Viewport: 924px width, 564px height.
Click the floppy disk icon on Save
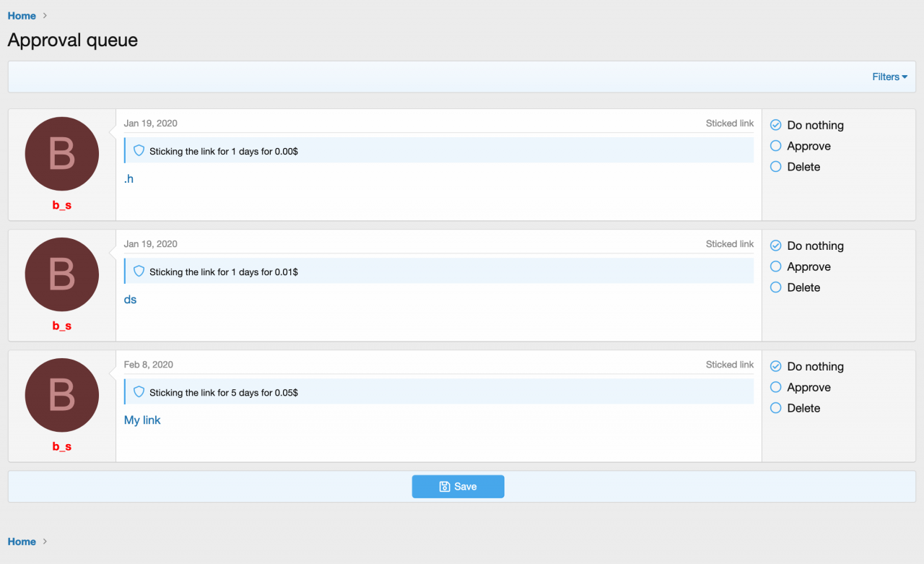(x=445, y=487)
